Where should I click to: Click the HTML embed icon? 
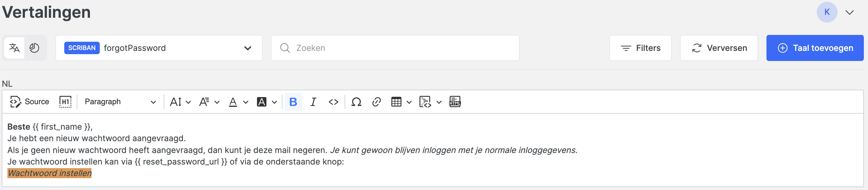pos(455,102)
